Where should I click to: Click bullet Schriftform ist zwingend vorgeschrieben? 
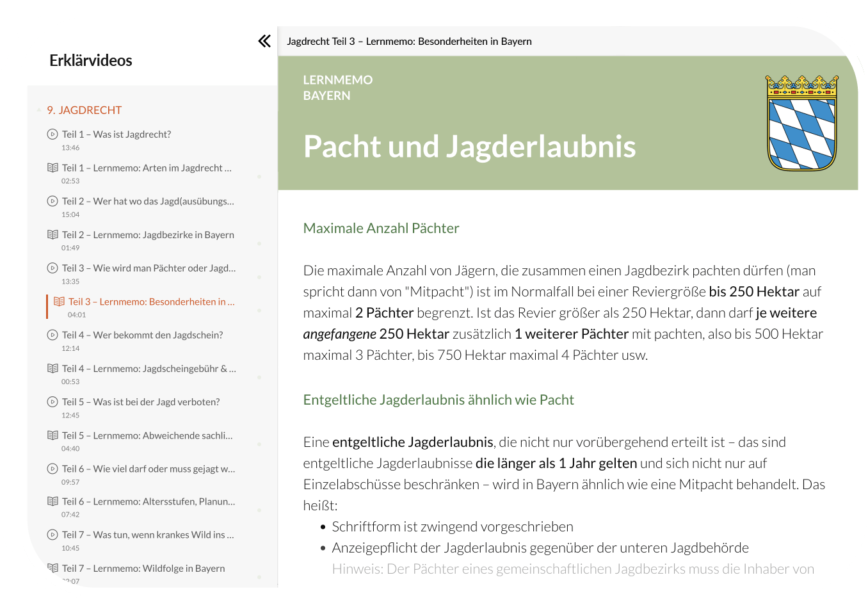(453, 527)
